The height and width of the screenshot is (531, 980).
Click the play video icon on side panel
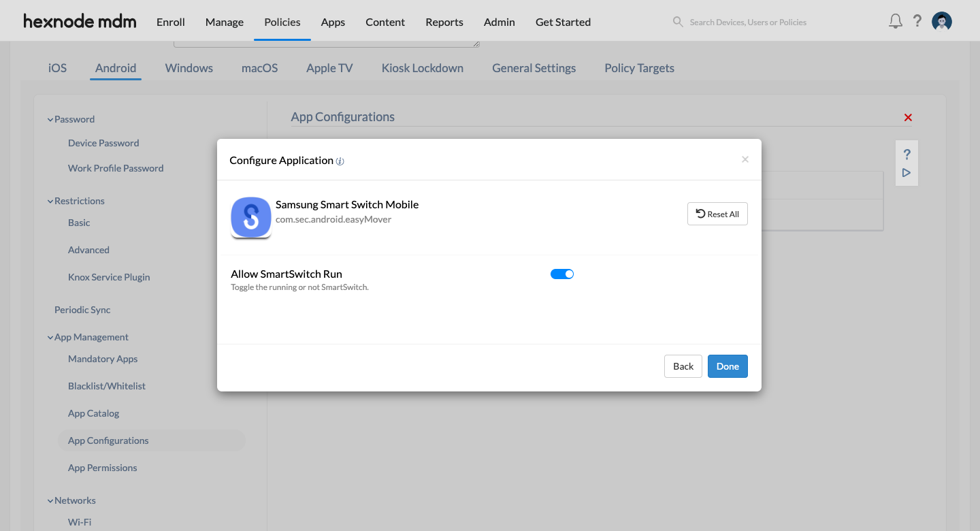906,173
